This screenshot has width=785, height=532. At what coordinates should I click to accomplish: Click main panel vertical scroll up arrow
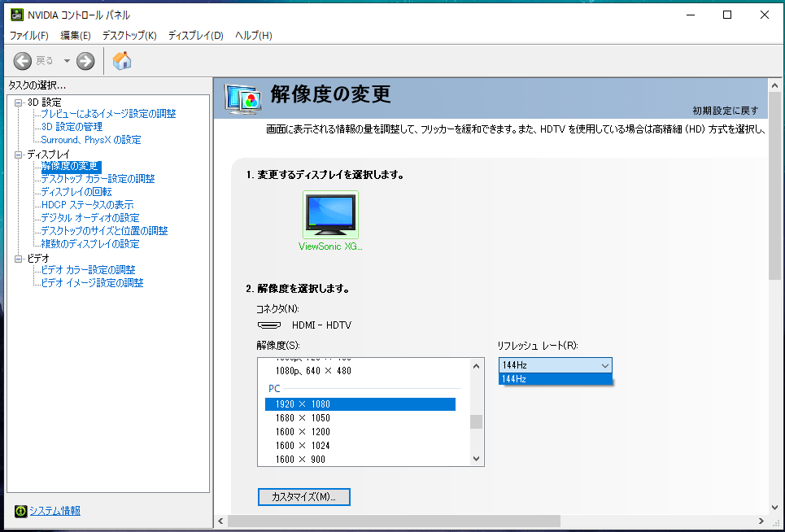click(x=775, y=85)
